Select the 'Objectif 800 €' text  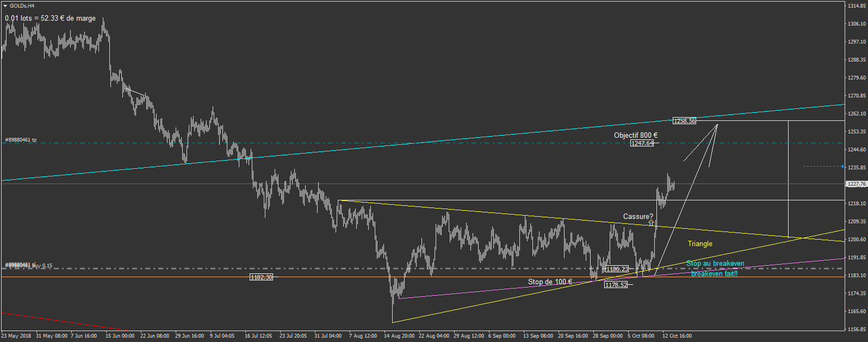636,136
